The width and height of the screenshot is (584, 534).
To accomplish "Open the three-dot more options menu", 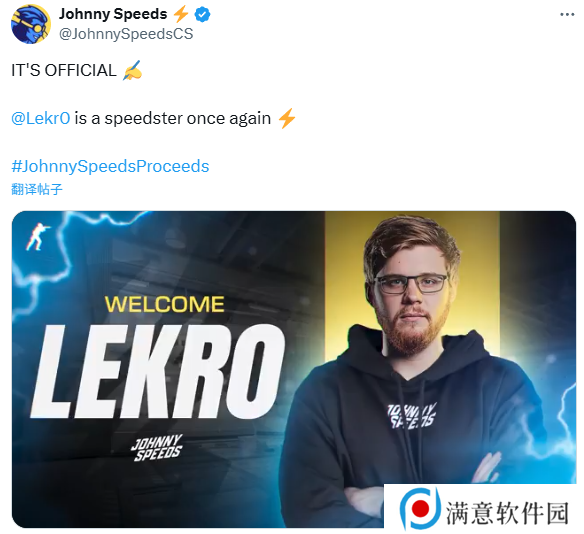I will (567, 15).
